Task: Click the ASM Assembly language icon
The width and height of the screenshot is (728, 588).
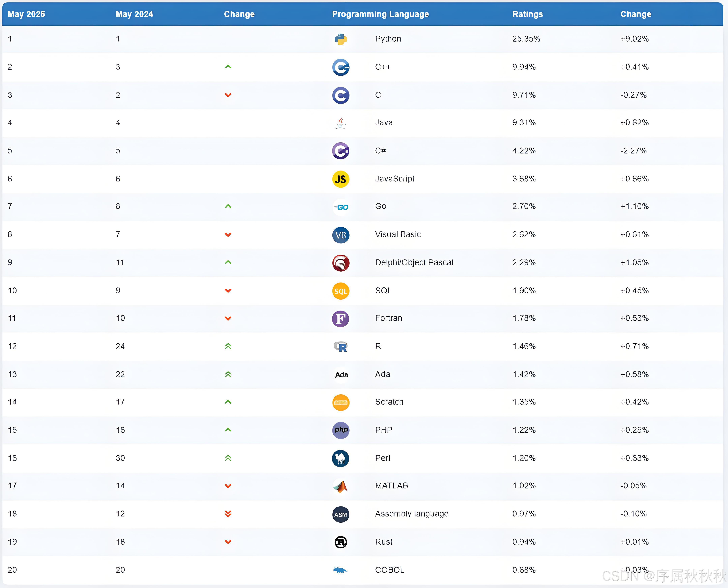Action: coord(341,514)
